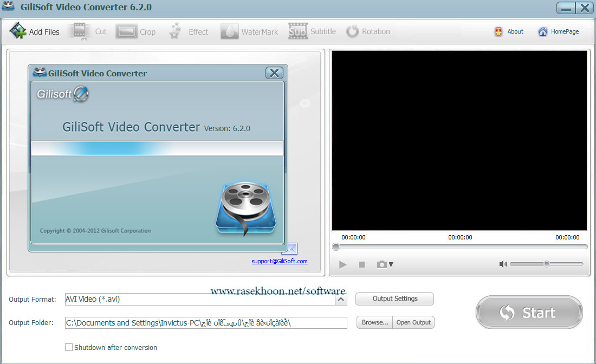
Task: Stop the video preview
Action: pos(362,264)
